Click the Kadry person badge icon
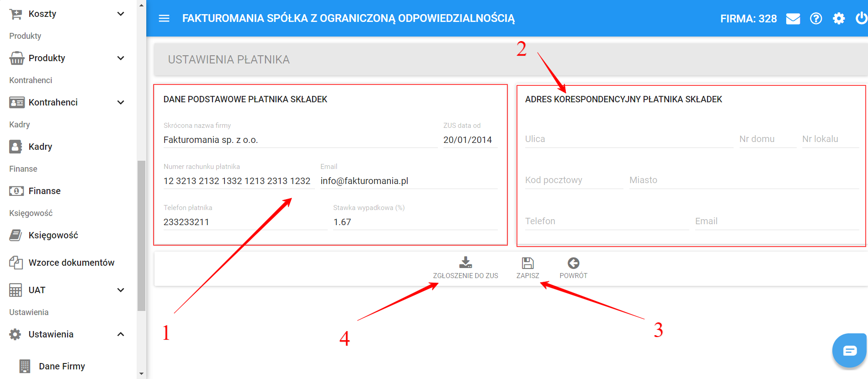This screenshot has height=379, width=868. coord(16,147)
